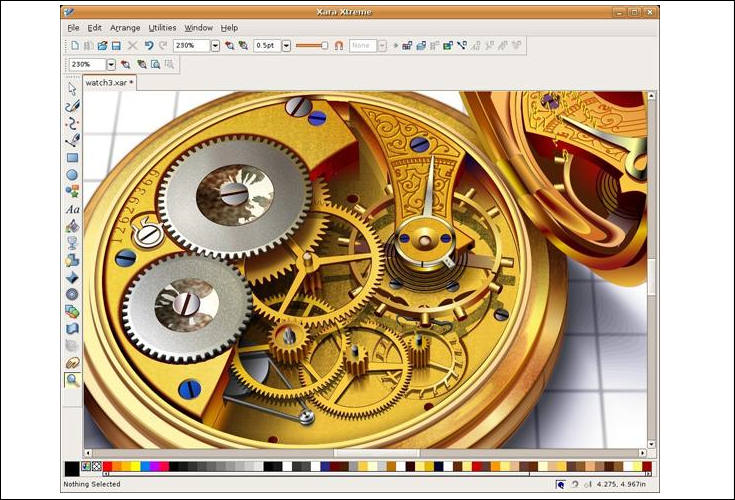Select the Transparency wine-glass tool

(x=72, y=243)
